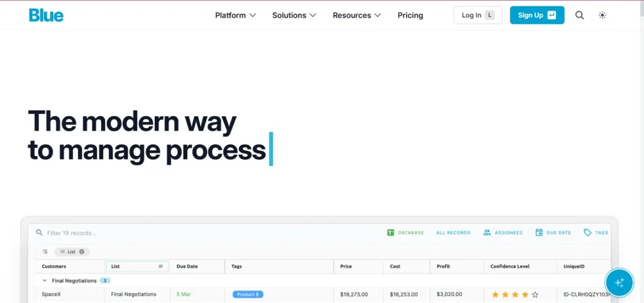Toggle light/dark theme sun icon
This screenshot has height=303, width=644.
click(x=602, y=15)
